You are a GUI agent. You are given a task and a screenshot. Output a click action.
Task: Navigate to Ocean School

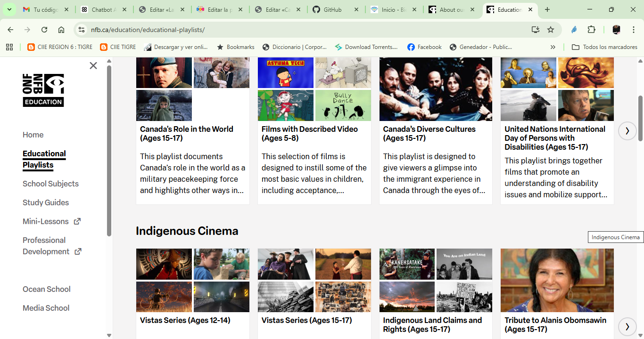click(x=46, y=289)
